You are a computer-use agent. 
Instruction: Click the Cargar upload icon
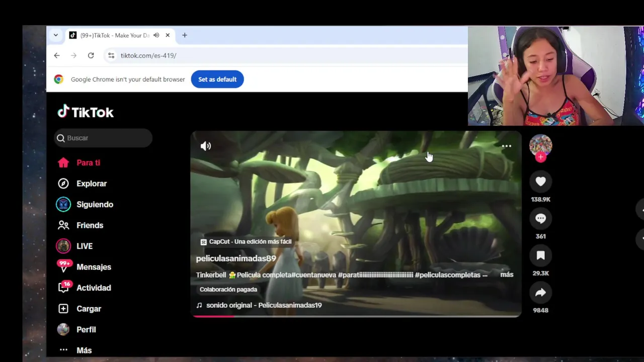[x=63, y=309]
